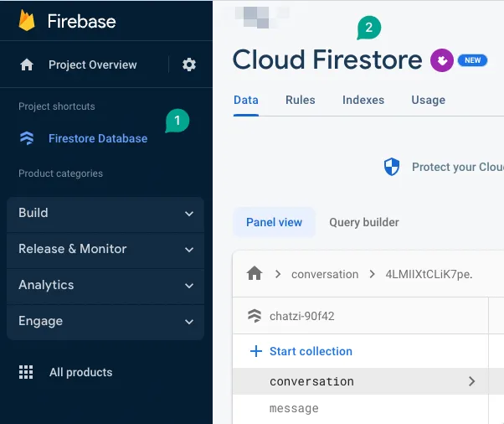Click the chevron on the conversation collection row
Viewport: 504px width, 424px height.
coord(471,381)
